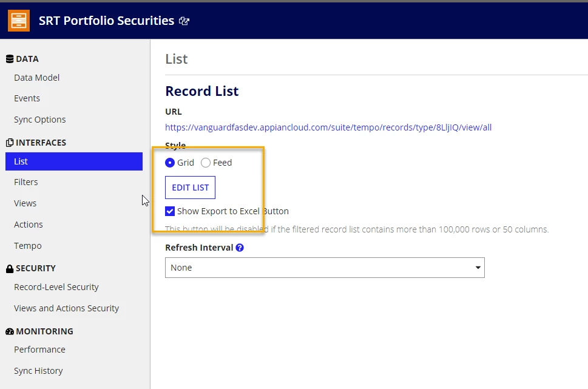Uncheck Show Export to Excel Button
The image size is (588, 389).
[170, 211]
